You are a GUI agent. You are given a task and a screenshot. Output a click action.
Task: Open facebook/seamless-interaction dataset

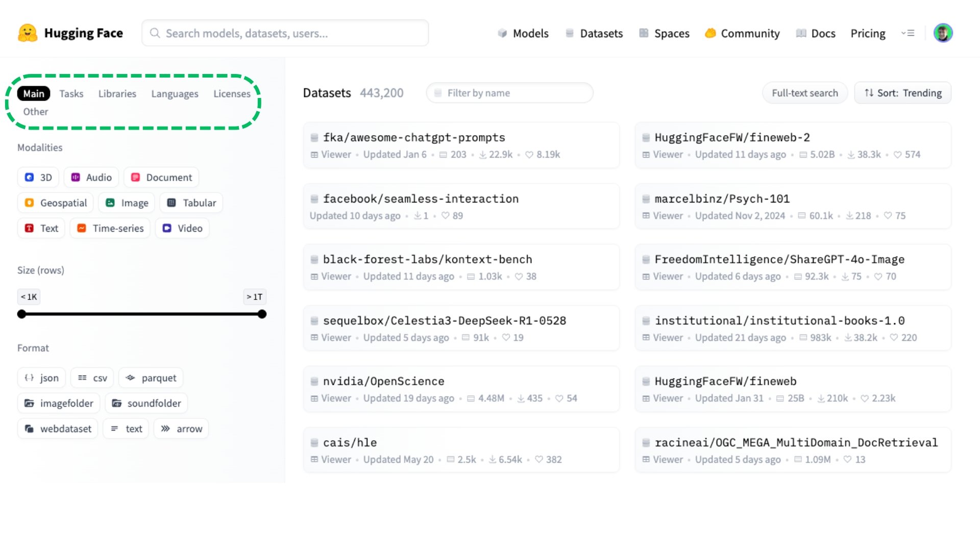461,206
